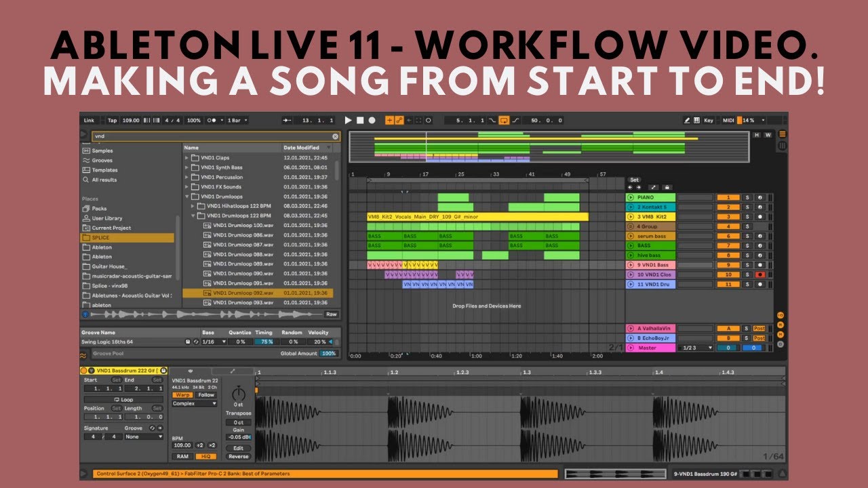868x488 pixels.
Task: Enable Key Map Mode
Action: 709,120
